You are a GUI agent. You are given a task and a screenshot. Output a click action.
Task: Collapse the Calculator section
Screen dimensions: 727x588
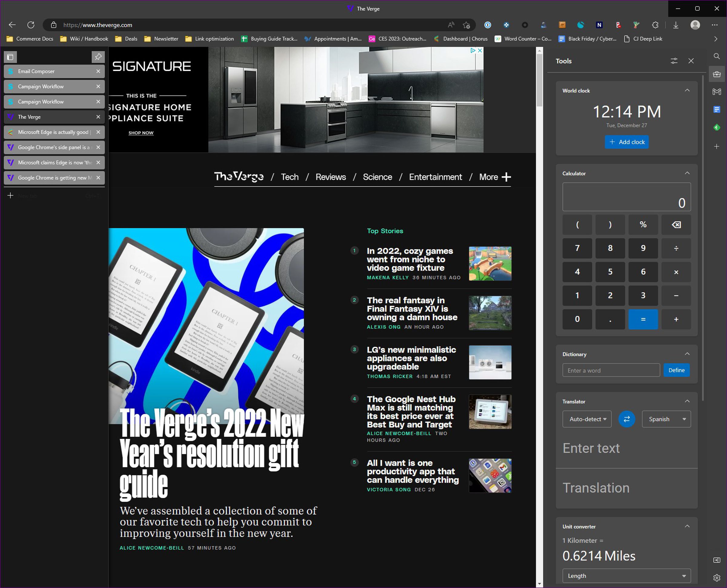pyautogui.click(x=686, y=173)
